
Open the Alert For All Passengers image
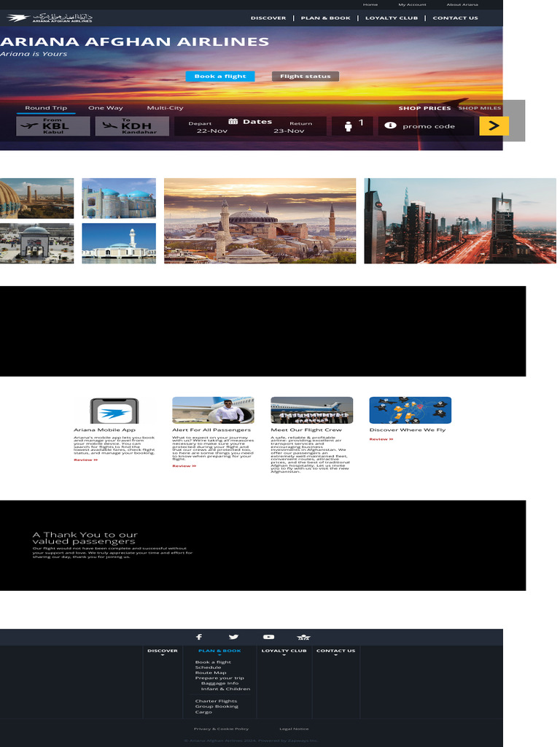click(214, 410)
